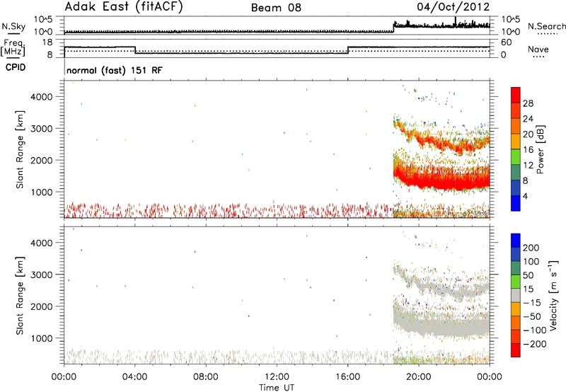This screenshot has height=392, width=566.
Task: Select the '2000' tick on the velocity panel
Action: 42,306
